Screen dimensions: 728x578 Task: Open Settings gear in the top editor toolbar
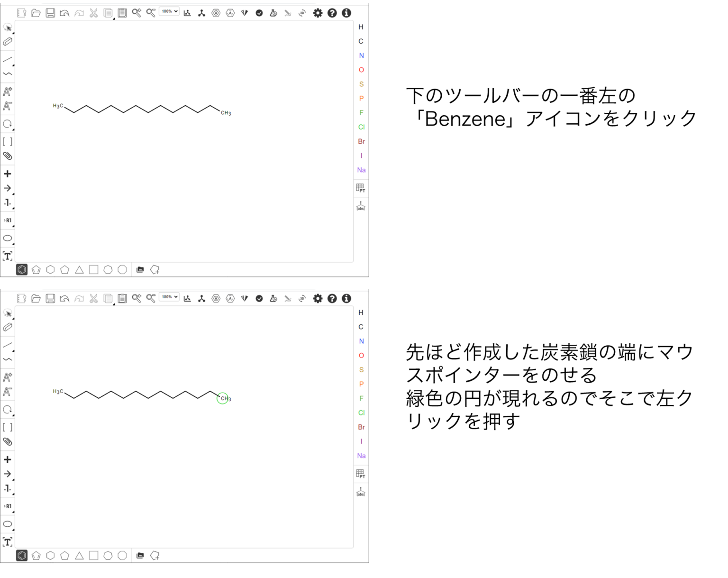click(x=318, y=13)
